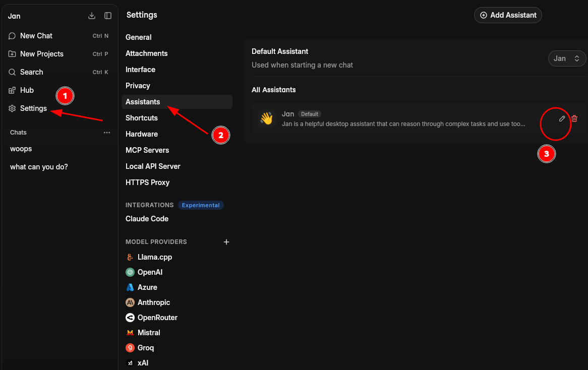Click the 'Default Assistant' heading

280,51
